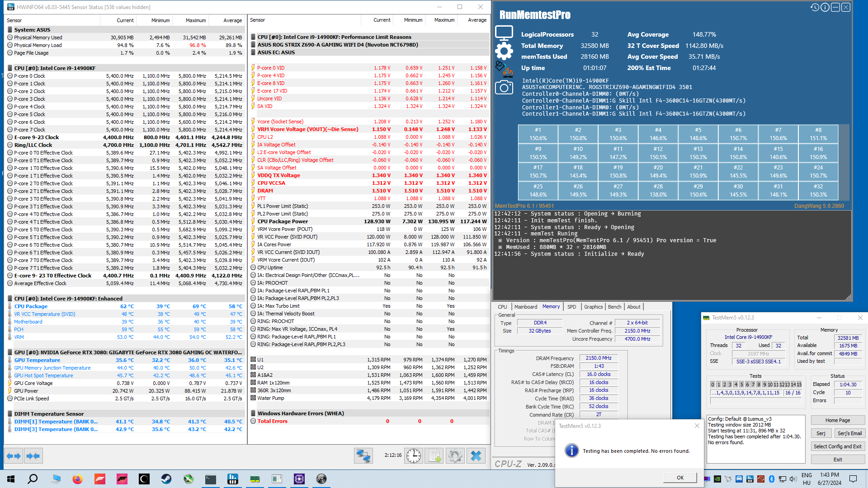
Task: Click Average column header in right pane
Action: [x=473, y=20]
